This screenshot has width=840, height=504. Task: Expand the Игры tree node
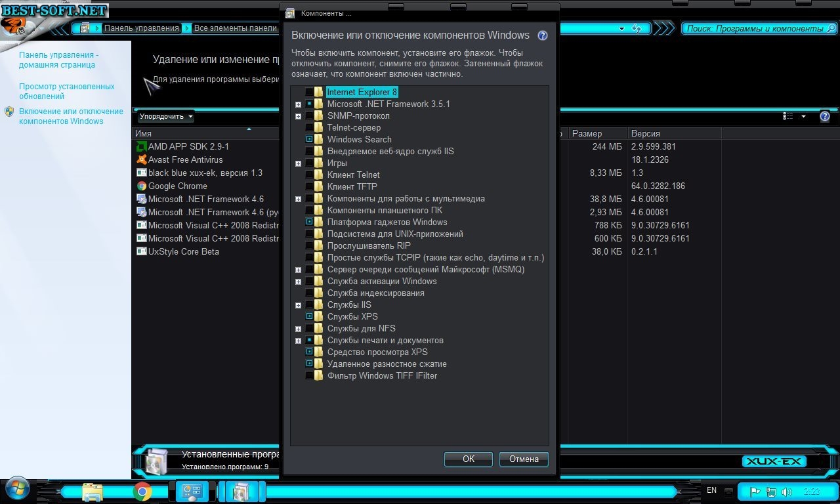pos(298,163)
